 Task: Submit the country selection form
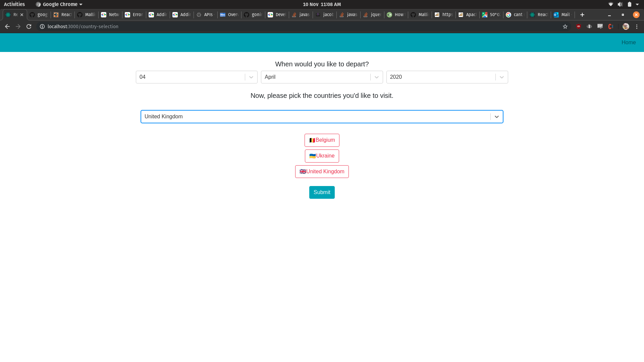(x=322, y=192)
